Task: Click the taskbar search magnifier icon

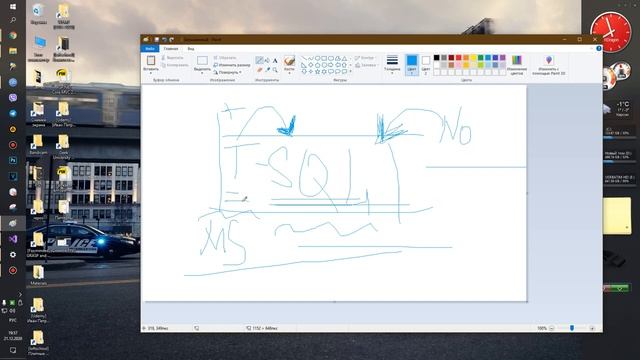Action: [13, 20]
